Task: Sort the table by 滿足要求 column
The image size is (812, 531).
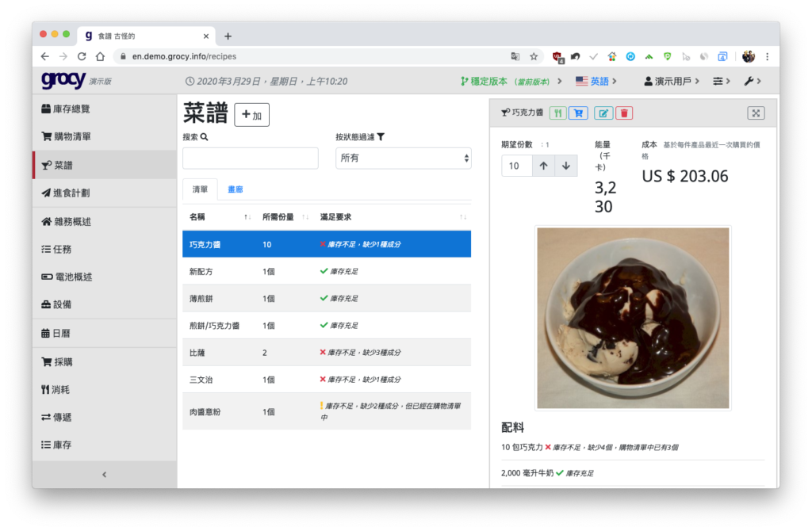Action: 393,217
